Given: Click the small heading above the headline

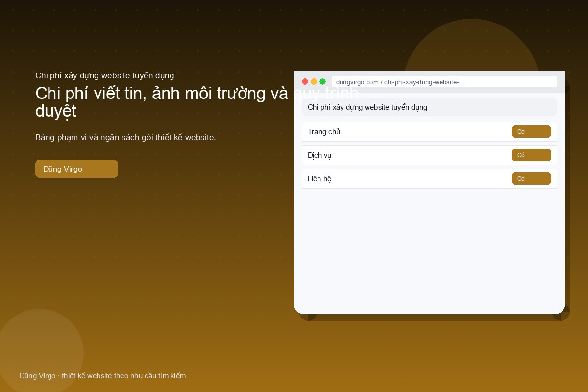Looking at the screenshot, I should tap(104, 75).
